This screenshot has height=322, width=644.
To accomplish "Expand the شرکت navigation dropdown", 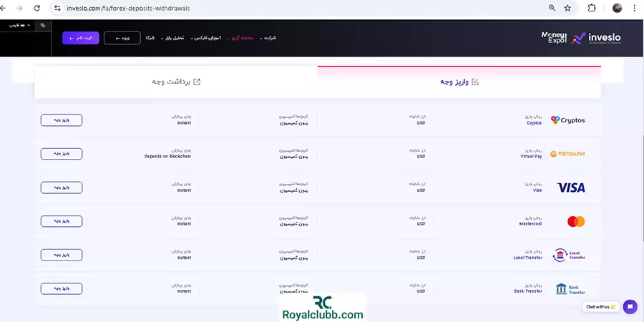I will (268, 38).
